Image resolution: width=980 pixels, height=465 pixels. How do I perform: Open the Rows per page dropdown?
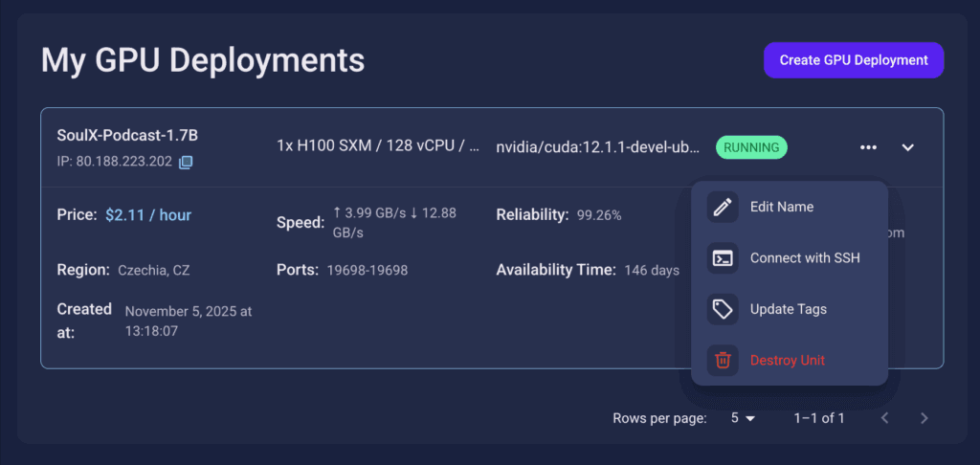pyautogui.click(x=743, y=418)
